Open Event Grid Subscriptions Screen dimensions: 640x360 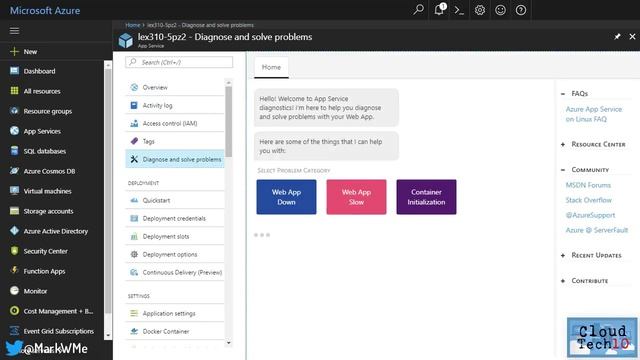tap(58, 331)
